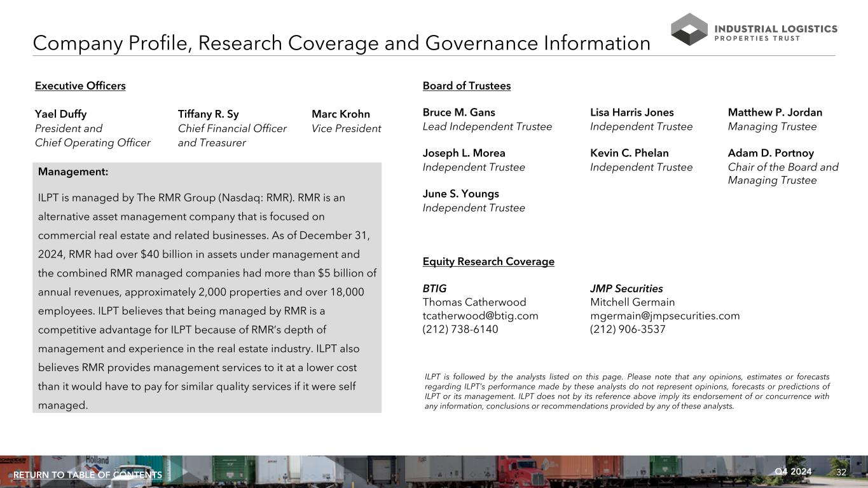Click the Executive Officers heading
The height and width of the screenshot is (488, 868).
[x=80, y=86]
